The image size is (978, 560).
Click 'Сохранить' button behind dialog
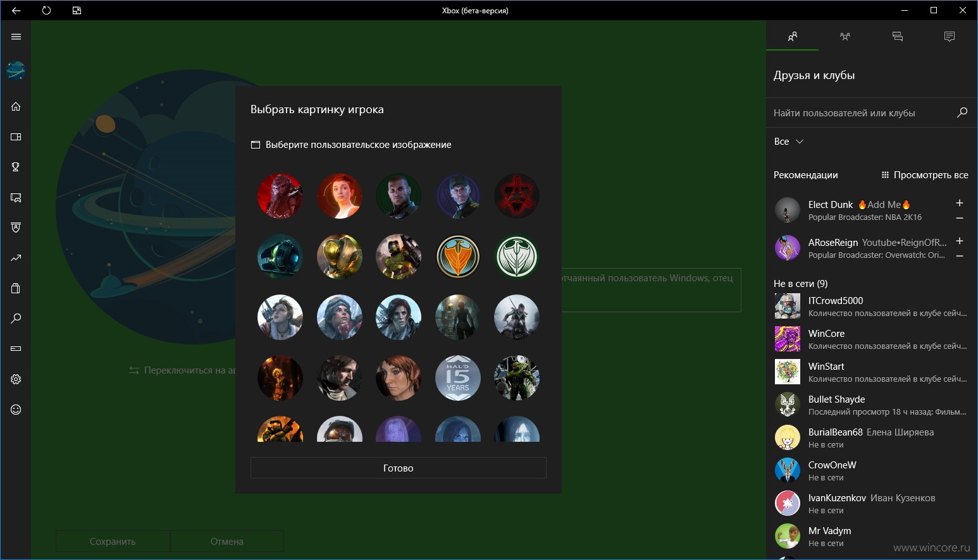(x=113, y=541)
